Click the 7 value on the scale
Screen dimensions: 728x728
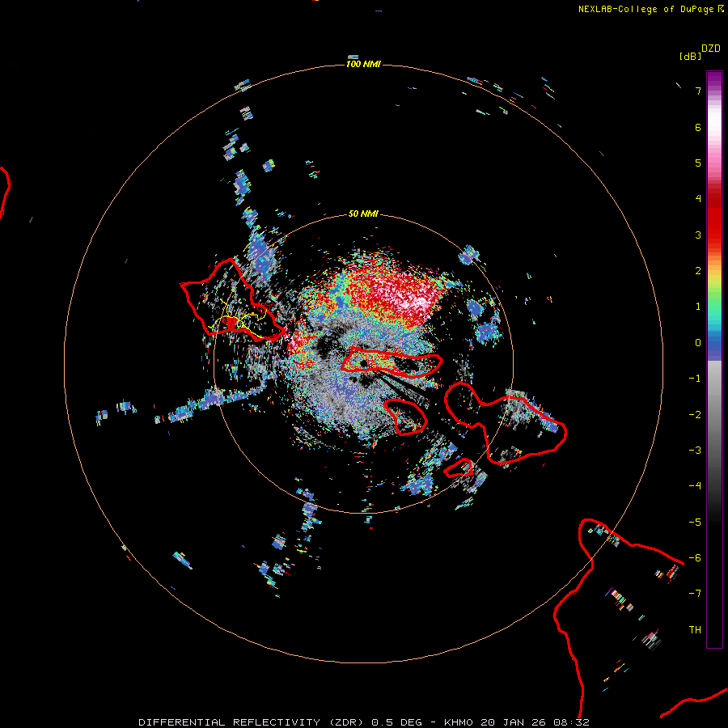(x=698, y=91)
